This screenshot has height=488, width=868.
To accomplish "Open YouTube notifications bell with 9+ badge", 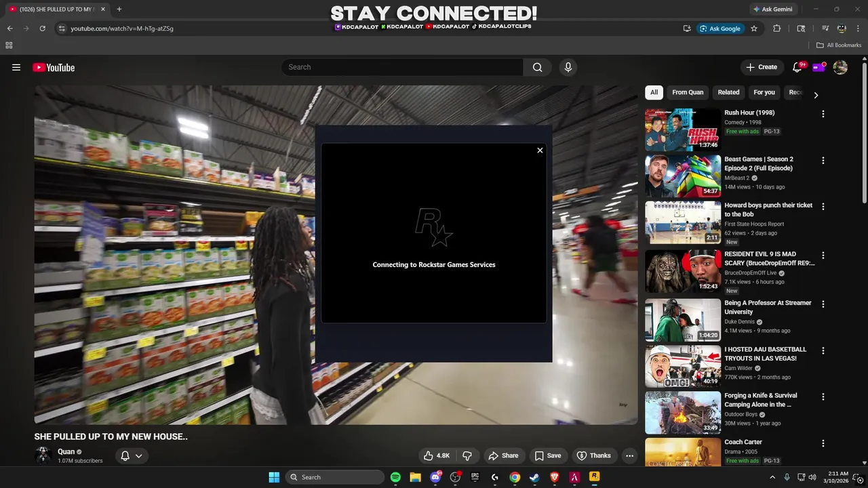I will [797, 67].
